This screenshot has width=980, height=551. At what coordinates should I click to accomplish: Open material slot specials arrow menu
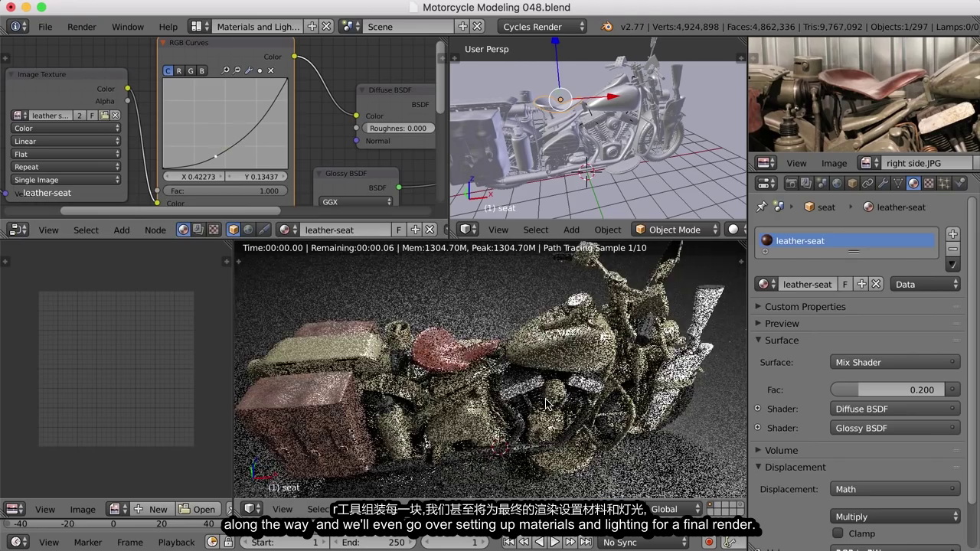pyautogui.click(x=952, y=265)
